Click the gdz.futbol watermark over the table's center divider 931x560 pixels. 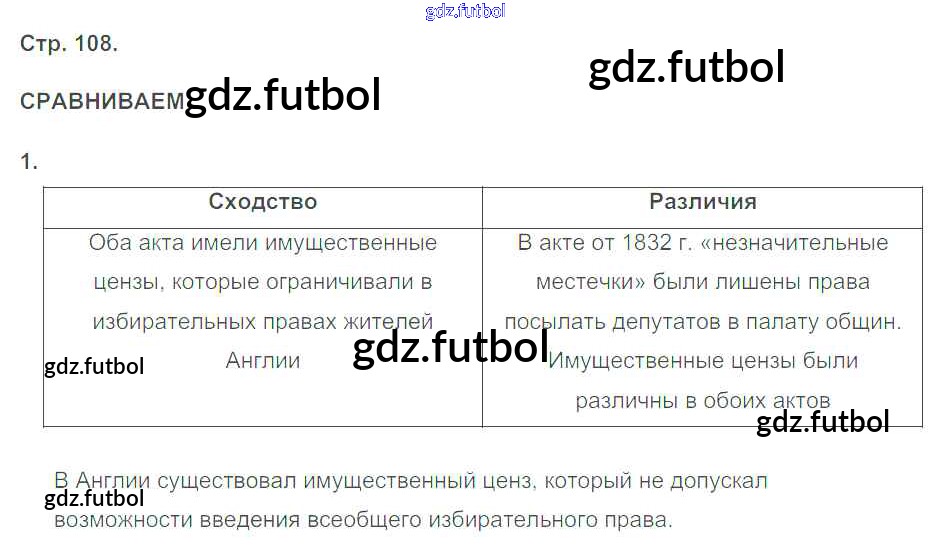(451, 349)
